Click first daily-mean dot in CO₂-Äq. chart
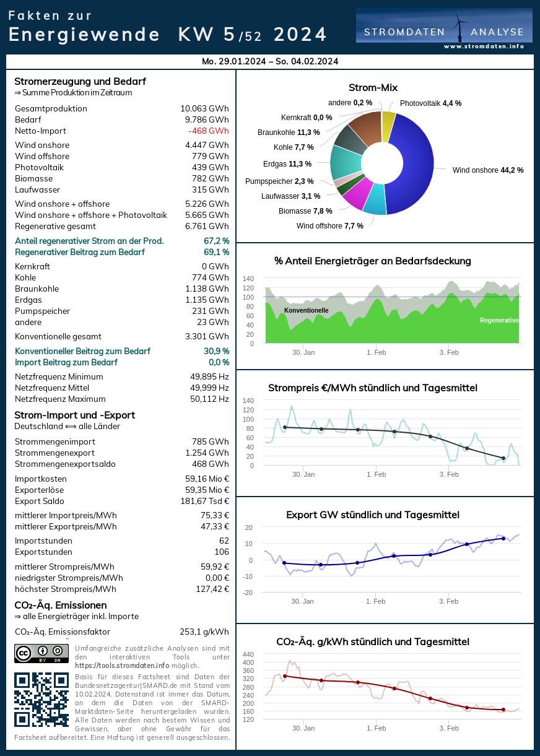The width and height of the screenshot is (540, 756). click(284, 676)
